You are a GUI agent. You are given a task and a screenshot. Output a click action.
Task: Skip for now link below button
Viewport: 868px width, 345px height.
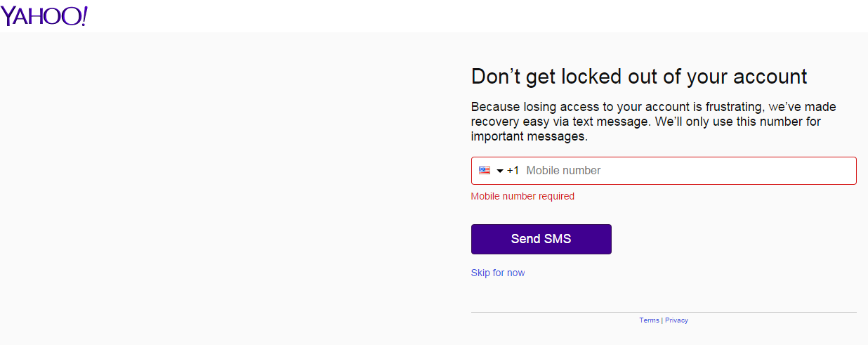498,273
